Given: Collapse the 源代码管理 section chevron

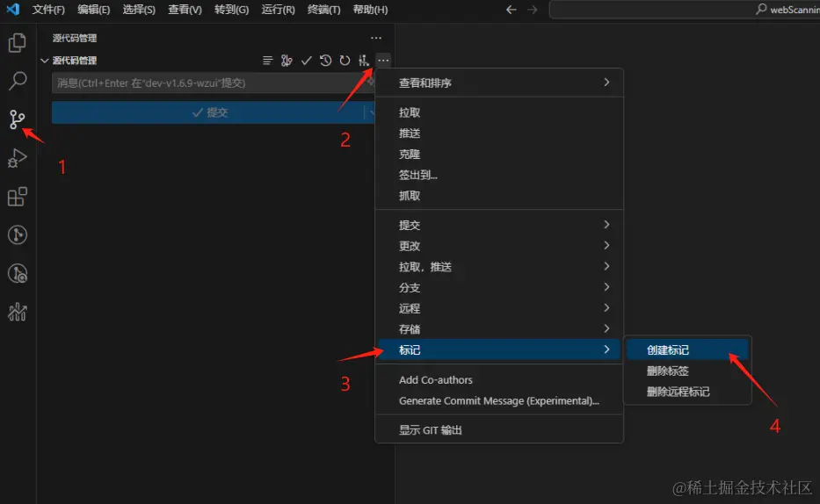Looking at the screenshot, I should [x=45, y=61].
